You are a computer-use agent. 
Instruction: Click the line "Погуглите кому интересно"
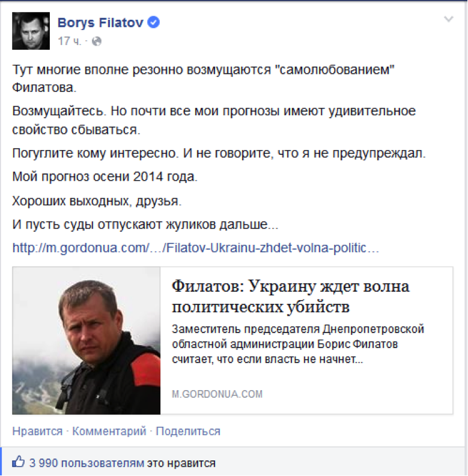[218, 153]
